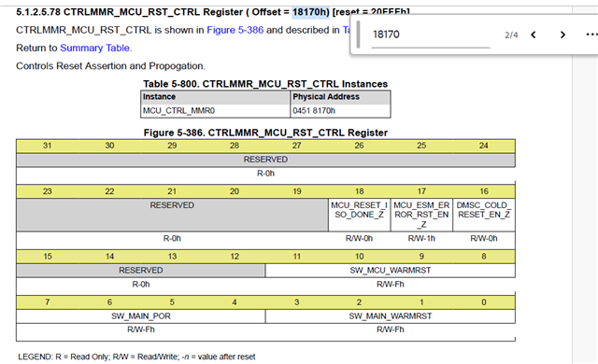
Task: Click bit number 18 header cell
Action: (x=359, y=191)
